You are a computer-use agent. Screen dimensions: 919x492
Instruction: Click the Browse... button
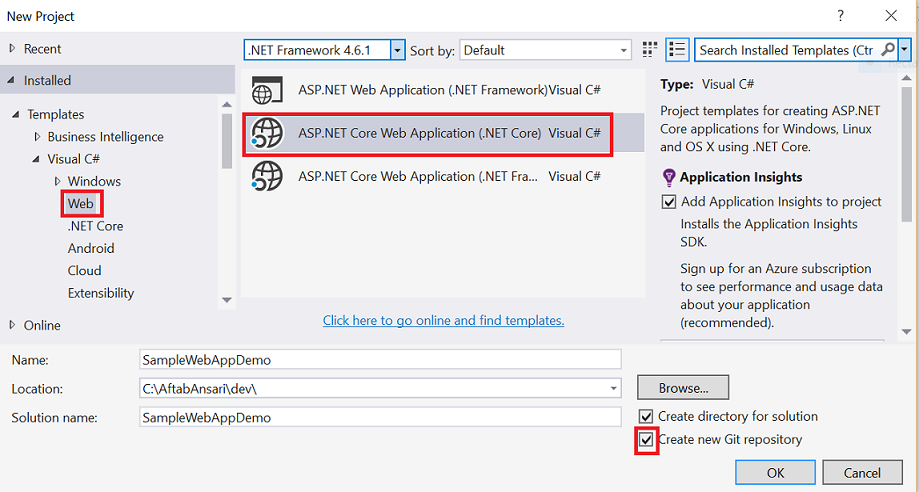tap(683, 388)
